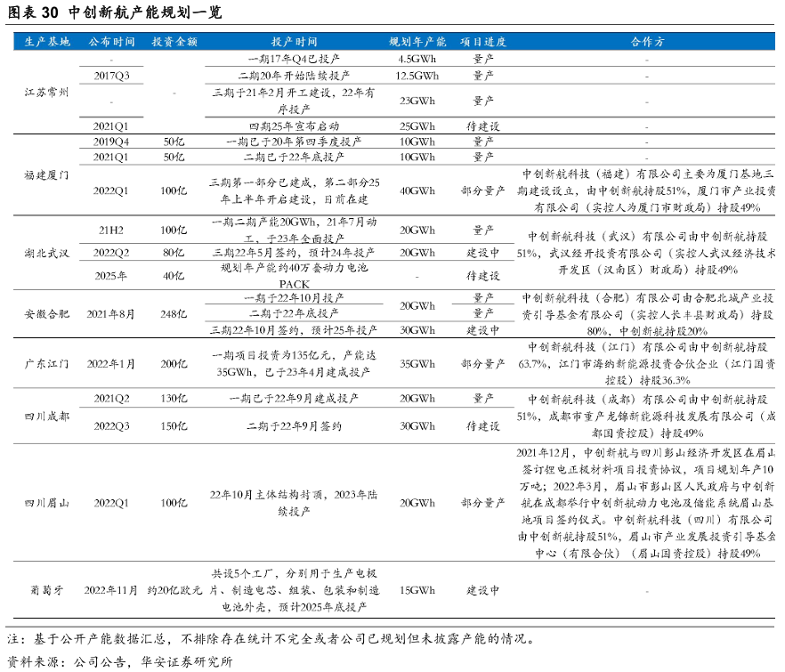Viewport: 785px width, 672px height.
Task: Click '一期17年Q4已投产' cell
Action: tap(294, 59)
